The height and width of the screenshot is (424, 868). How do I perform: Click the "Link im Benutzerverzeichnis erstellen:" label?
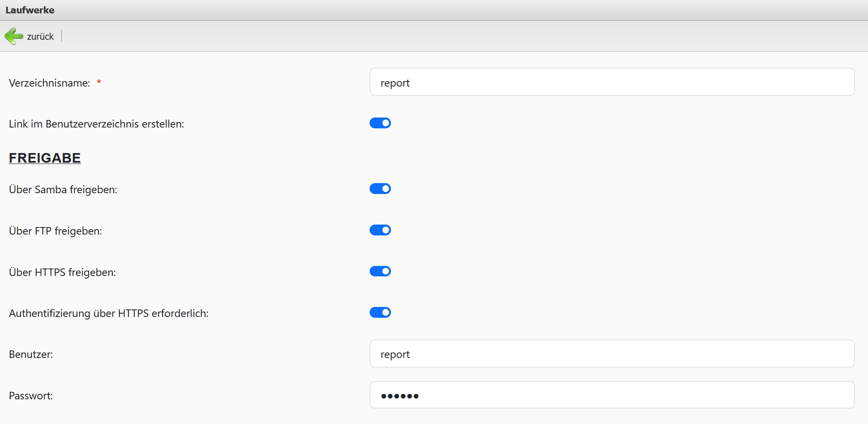click(97, 124)
